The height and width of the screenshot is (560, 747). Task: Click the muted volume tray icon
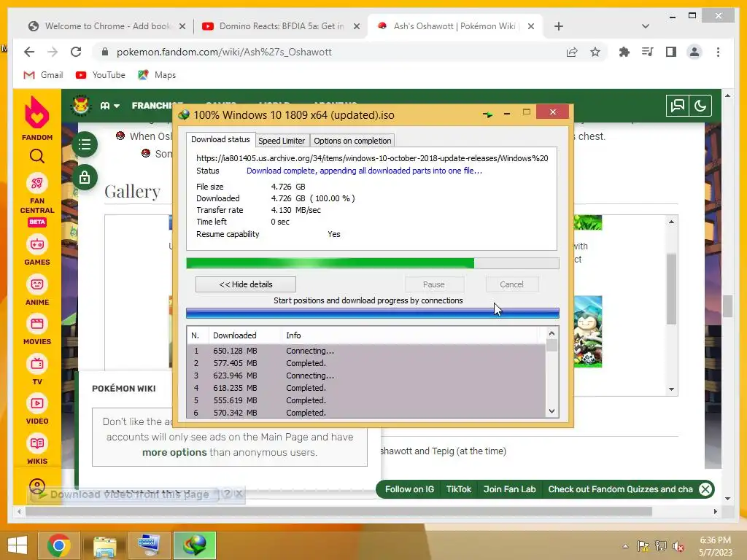point(678,546)
